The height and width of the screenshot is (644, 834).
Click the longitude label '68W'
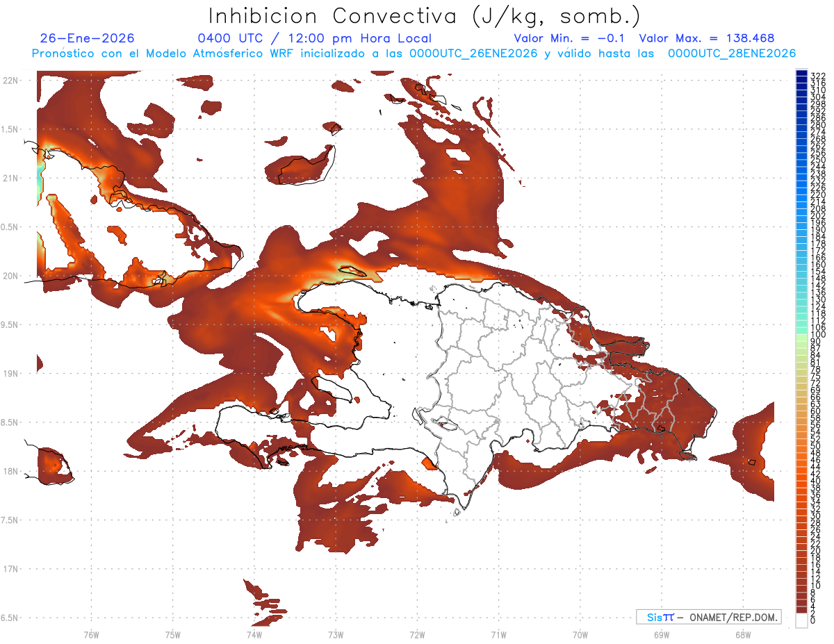click(742, 634)
